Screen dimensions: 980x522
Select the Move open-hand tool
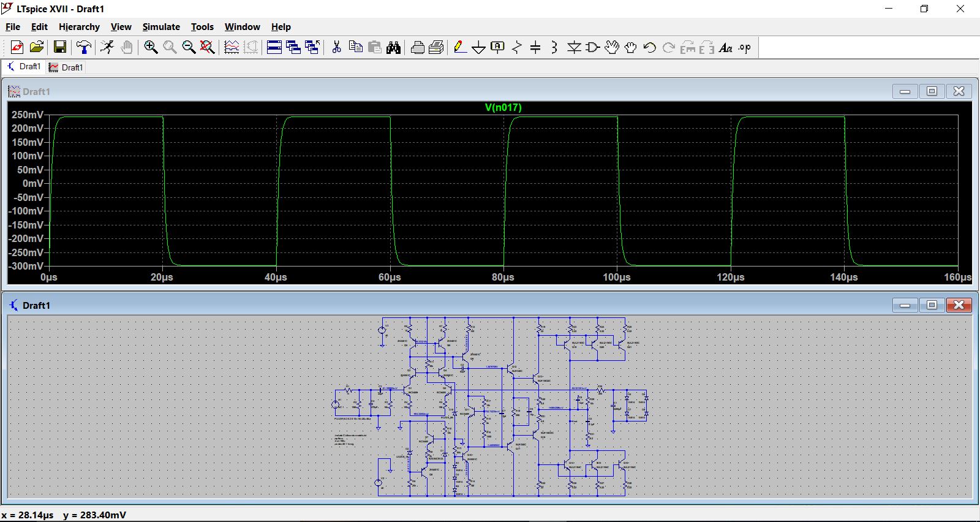612,47
